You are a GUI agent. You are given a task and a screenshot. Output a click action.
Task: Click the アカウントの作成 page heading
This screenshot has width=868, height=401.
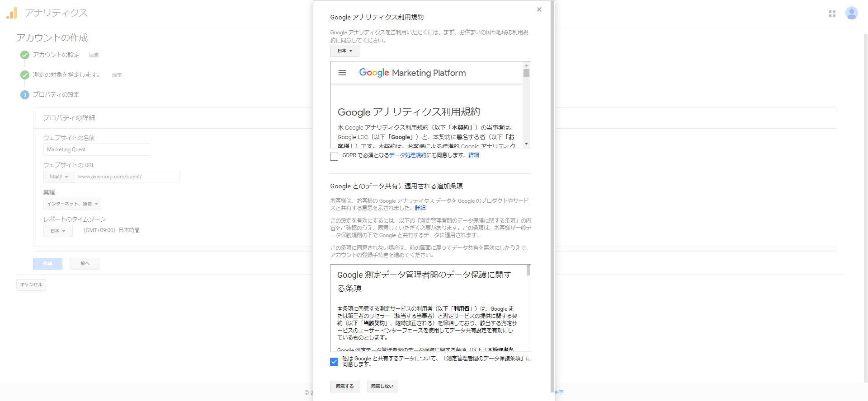(52, 38)
